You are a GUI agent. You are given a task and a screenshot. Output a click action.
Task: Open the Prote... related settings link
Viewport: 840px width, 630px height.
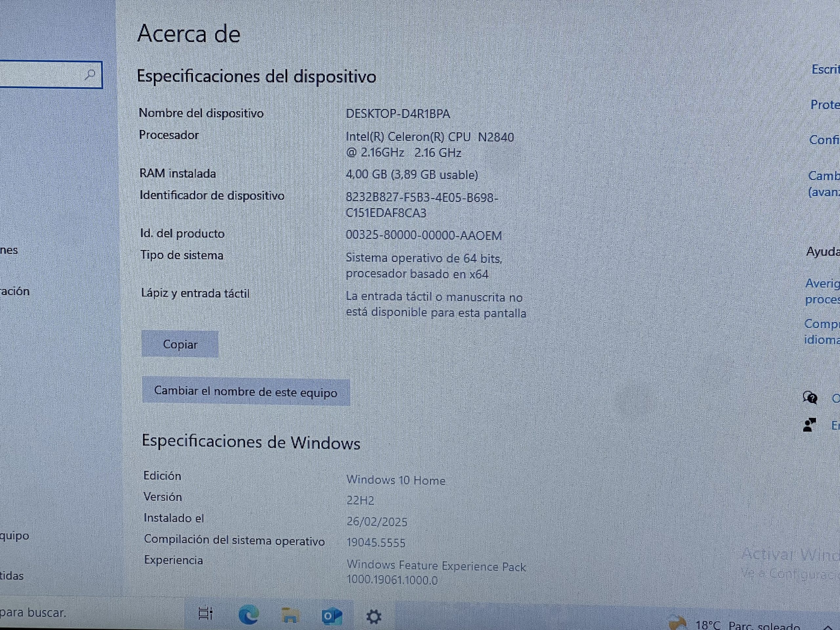pyautogui.click(x=825, y=105)
